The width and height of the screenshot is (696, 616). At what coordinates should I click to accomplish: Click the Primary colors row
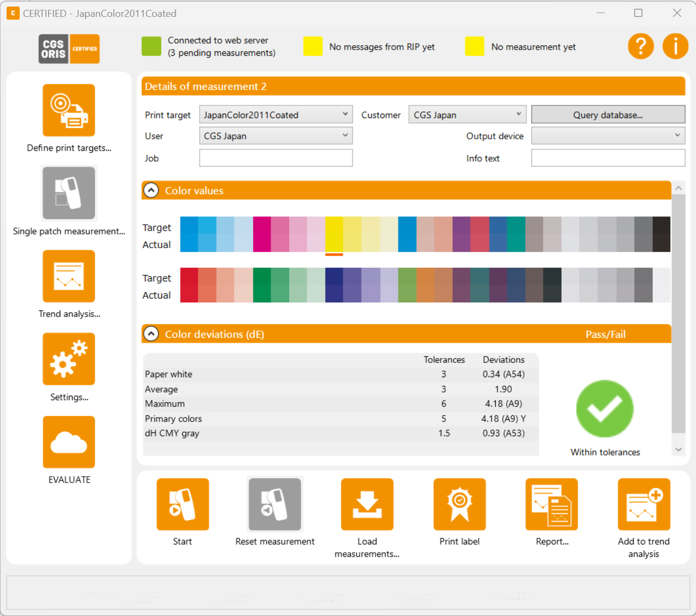341,419
